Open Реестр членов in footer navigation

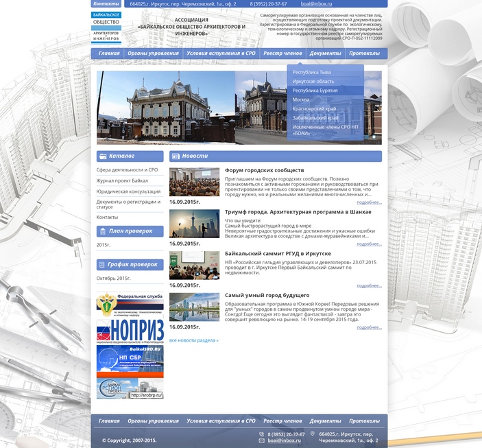282,421
